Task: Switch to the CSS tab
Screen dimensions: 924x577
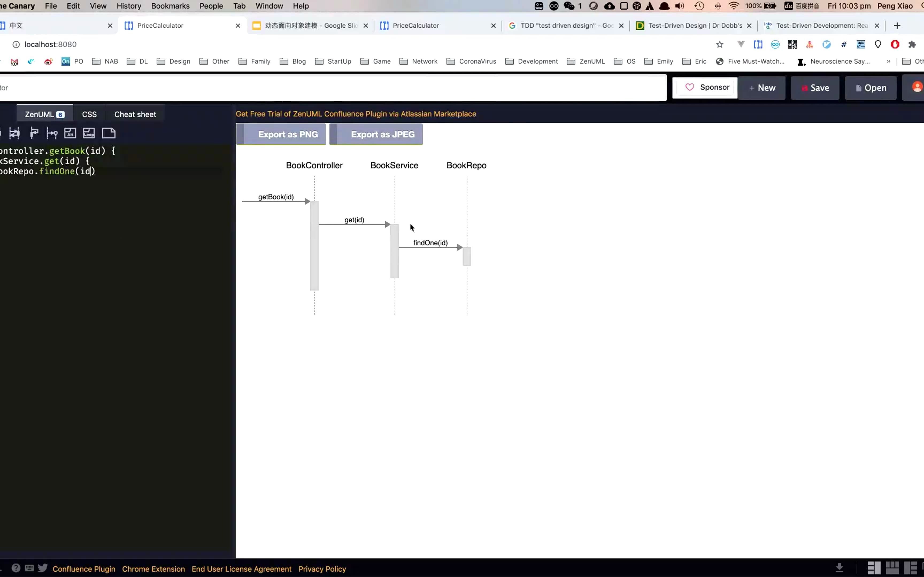Action: point(88,114)
